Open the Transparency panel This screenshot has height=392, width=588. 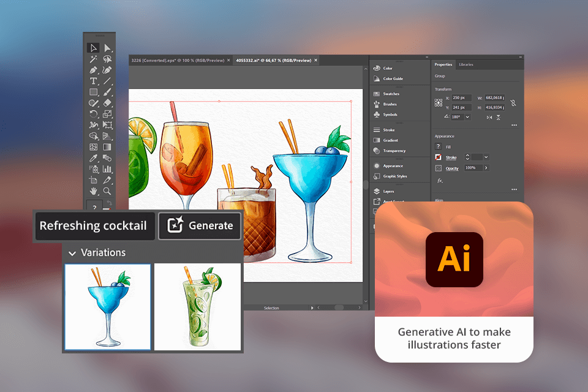click(x=390, y=151)
